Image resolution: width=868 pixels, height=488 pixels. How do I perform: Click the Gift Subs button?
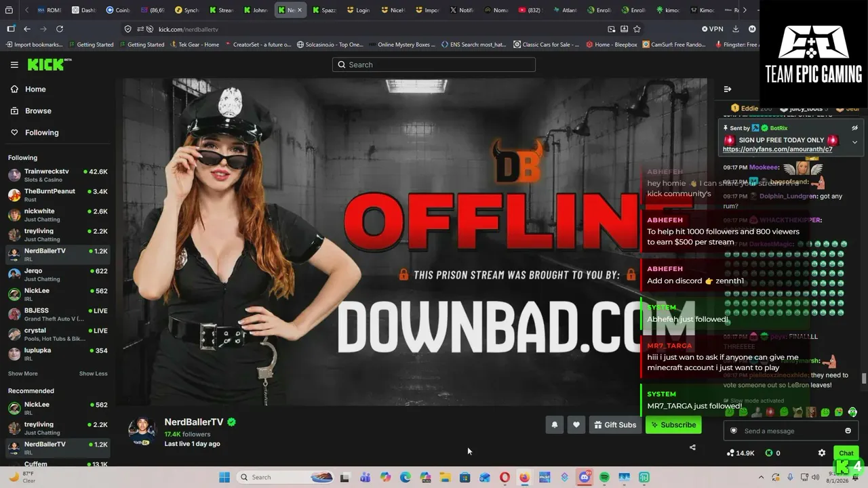pyautogui.click(x=615, y=425)
